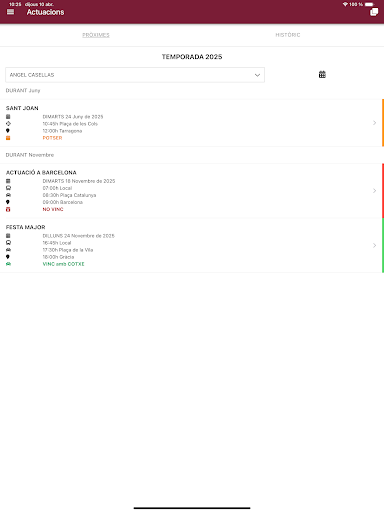Click the 16:45h Local line
Image resolution: width=384 pixels, height=512 pixels.
click(57, 243)
